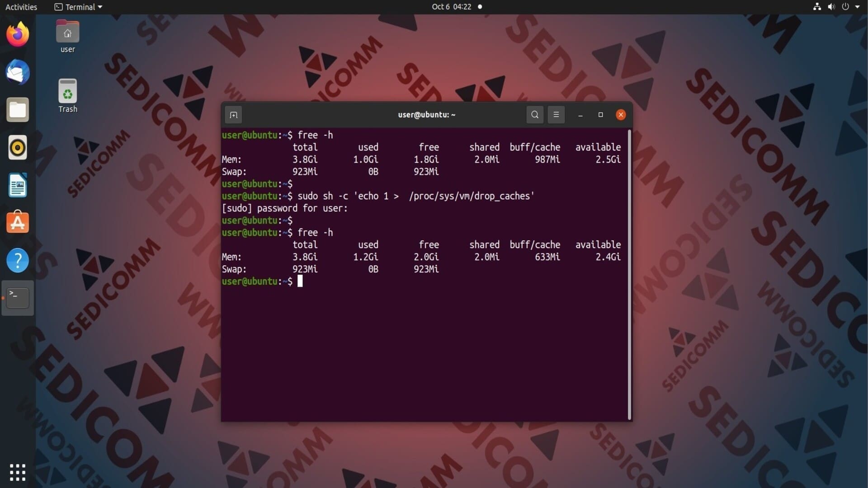Show the applications grid
This screenshot has width=868, height=488.
(18, 472)
